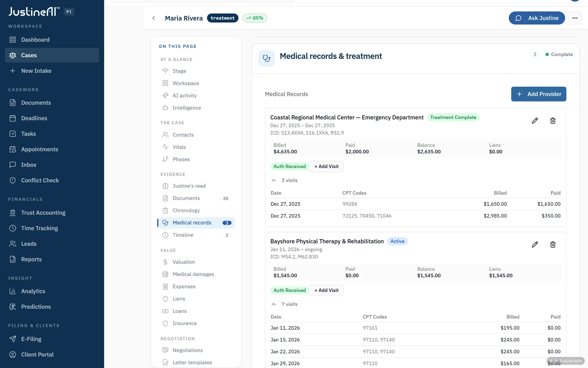Click the Treatment Complete status badge
This screenshot has height=368, width=588.
point(453,117)
